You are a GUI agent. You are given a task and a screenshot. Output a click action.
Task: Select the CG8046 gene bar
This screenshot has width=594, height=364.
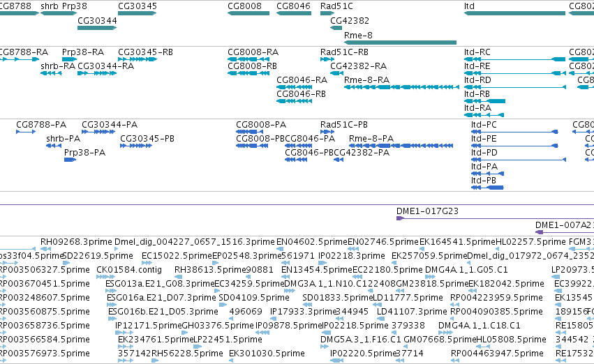pyautogui.click(x=294, y=13)
